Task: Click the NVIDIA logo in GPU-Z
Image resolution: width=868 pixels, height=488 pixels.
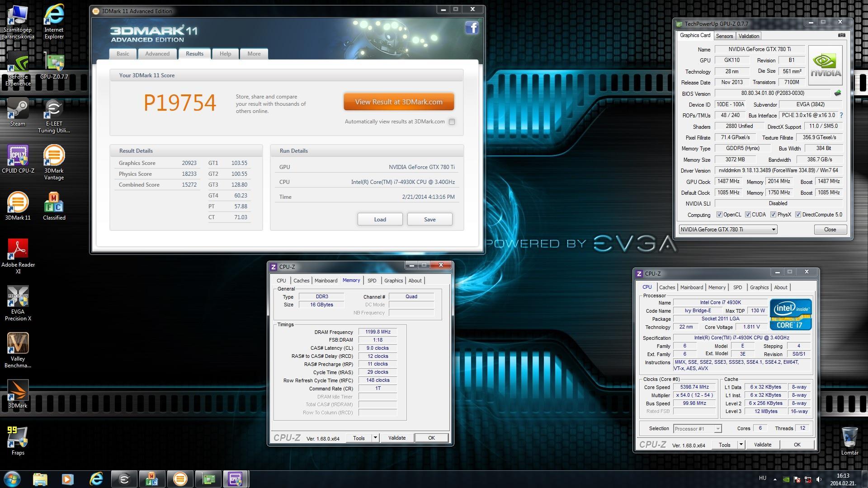Action: click(826, 66)
